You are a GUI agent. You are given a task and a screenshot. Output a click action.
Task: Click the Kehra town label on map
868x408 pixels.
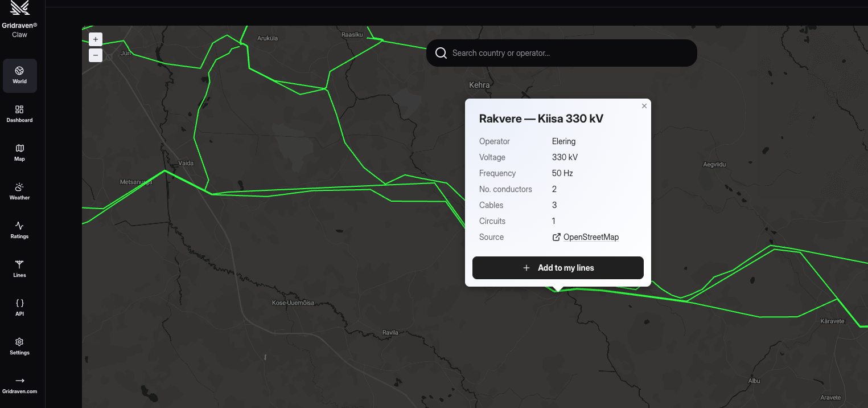[x=479, y=85]
